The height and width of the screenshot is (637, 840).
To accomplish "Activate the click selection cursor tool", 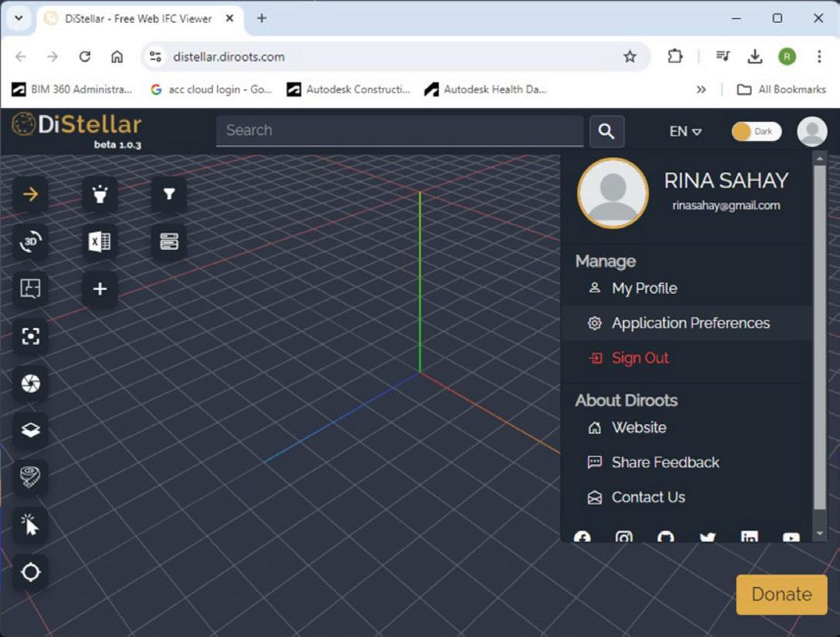I will [x=31, y=524].
